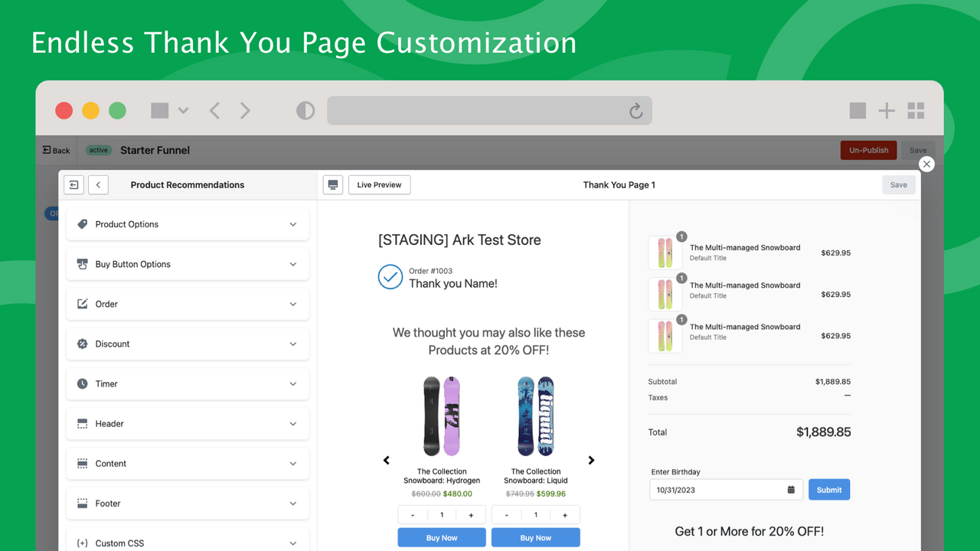Click the Custom CSS code icon
The width and height of the screenshot is (980, 551).
click(83, 543)
